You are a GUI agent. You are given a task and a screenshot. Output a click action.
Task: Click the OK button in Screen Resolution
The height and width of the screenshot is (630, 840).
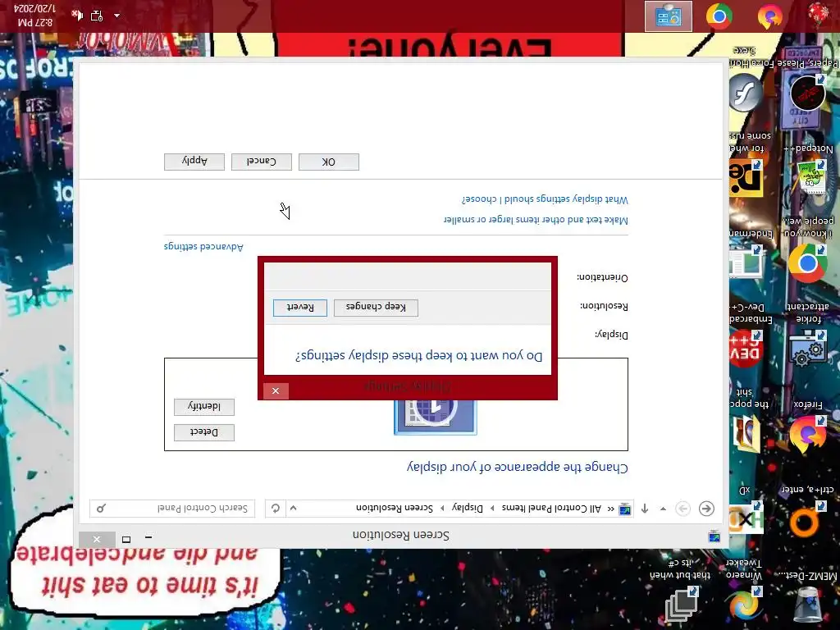(328, 162)
